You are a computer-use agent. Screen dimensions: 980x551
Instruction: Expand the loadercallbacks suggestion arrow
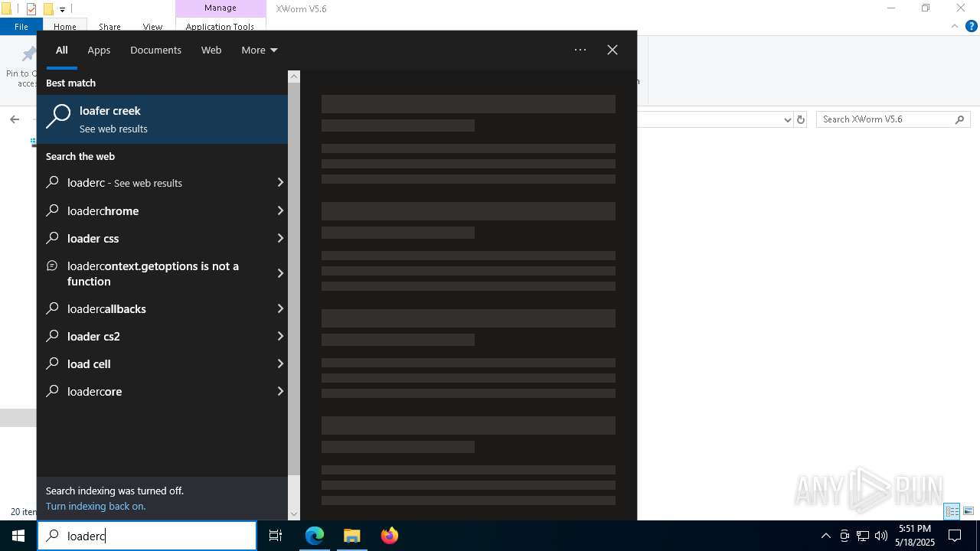click(x=280, y=308)
